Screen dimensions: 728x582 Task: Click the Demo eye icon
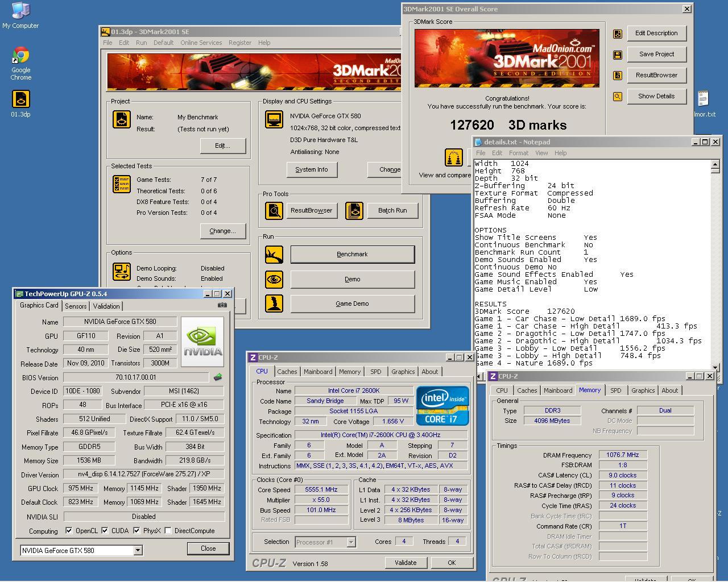[x=274, y=279]
